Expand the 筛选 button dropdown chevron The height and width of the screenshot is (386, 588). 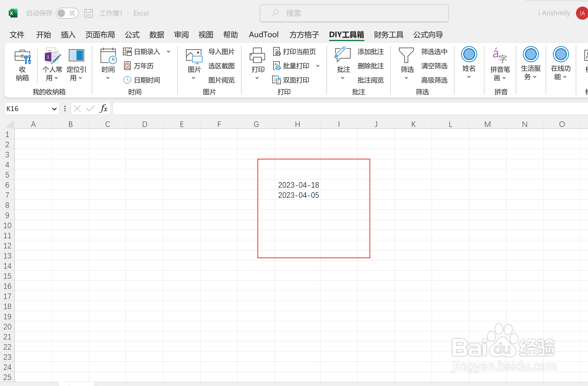coord(406,78)
